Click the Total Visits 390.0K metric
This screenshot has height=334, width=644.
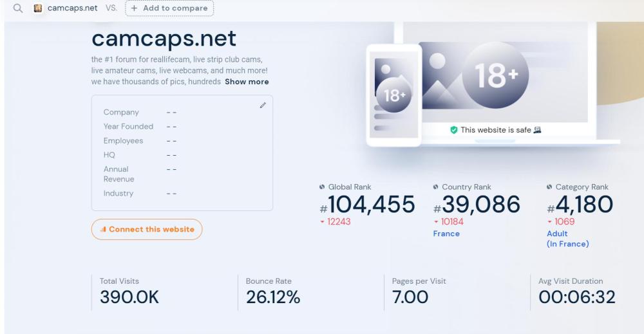(x=129, y=297)
